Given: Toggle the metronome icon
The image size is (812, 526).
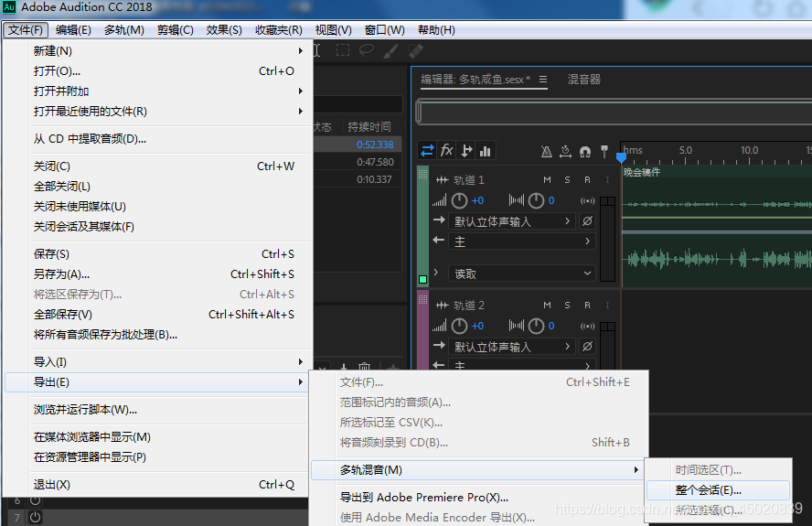Looking at the screenshot, I should (546, 151).
